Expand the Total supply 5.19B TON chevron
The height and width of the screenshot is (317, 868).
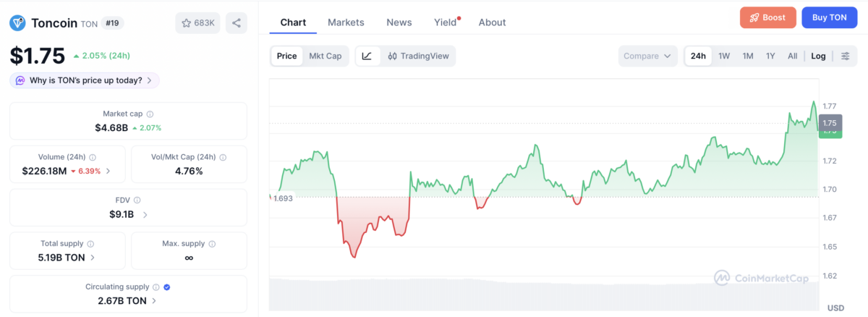(x=92, y=258)
